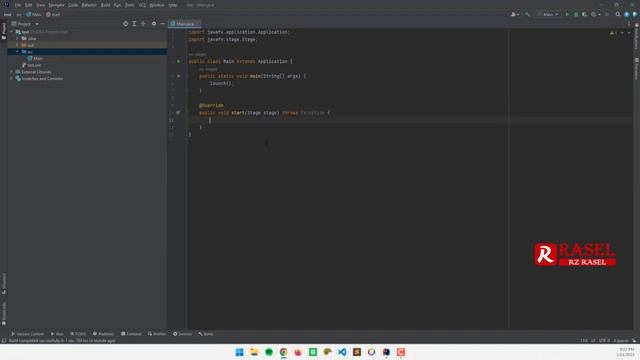
Task: Open Visual Studio Code from taskbar
Action: (342, 352)
